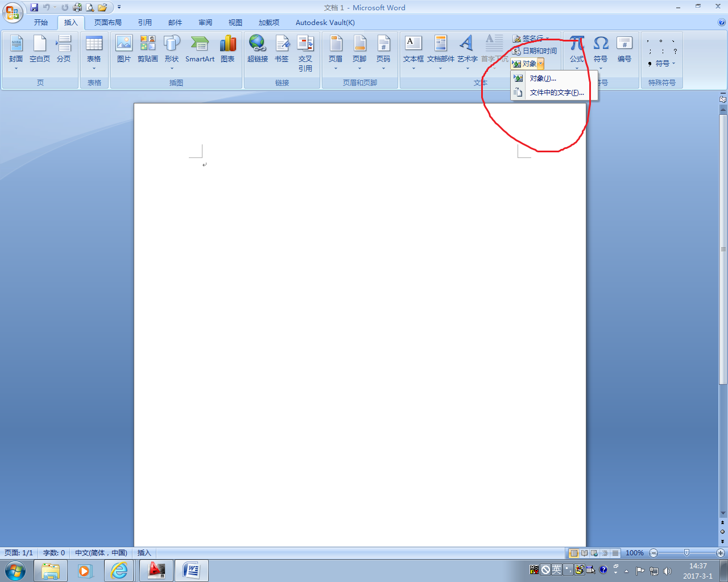Insert a bookmark (书签)
This screenshot has width=728, height=582.
282,49
